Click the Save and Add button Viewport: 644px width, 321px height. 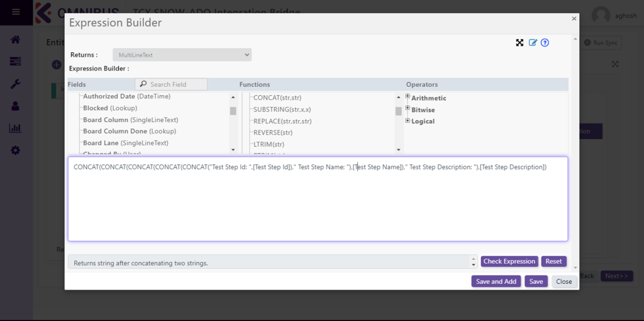pos(496,281)
